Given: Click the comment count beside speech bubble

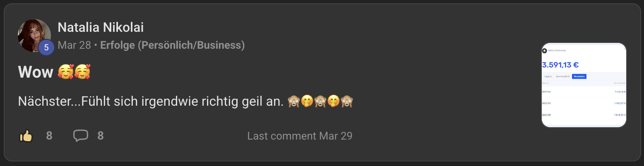Looking at the screenshot, I should click(101, 136).
